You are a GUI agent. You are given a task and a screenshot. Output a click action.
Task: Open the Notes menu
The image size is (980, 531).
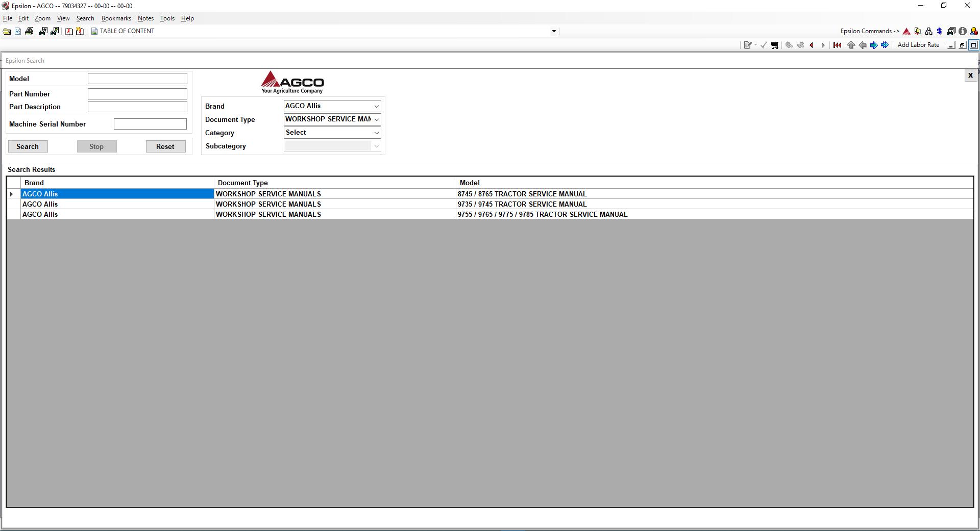click(x=145, y=18)
